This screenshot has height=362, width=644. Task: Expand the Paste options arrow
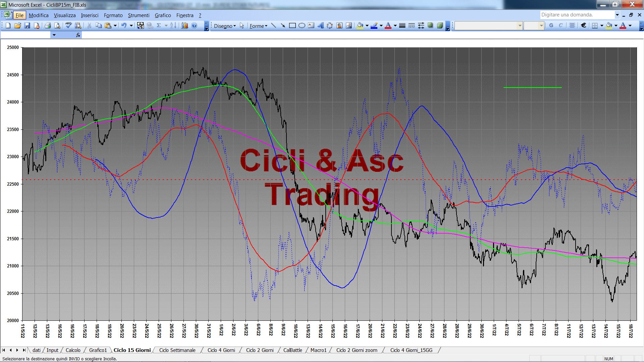(x=115, y=26)
